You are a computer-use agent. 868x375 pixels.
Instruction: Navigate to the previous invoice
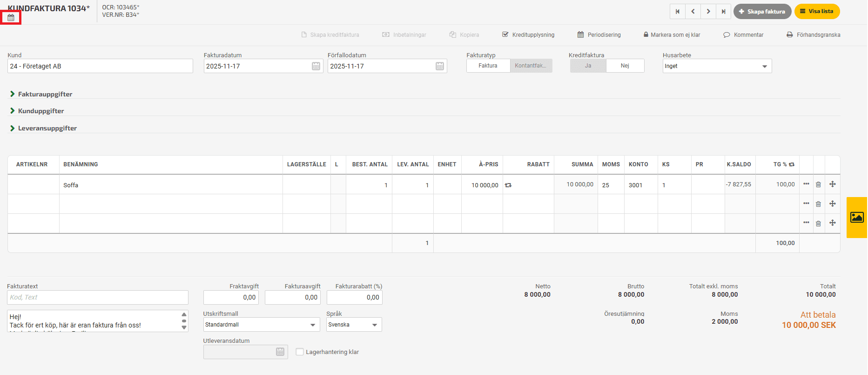[x=693, y=12]
